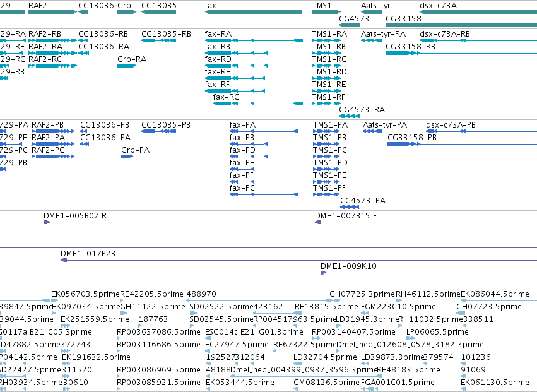Image resolution: width=537 pixels, height=392 pixels.
Task: Select EST GM08126.5prime
Action: [x=326, y=383]
